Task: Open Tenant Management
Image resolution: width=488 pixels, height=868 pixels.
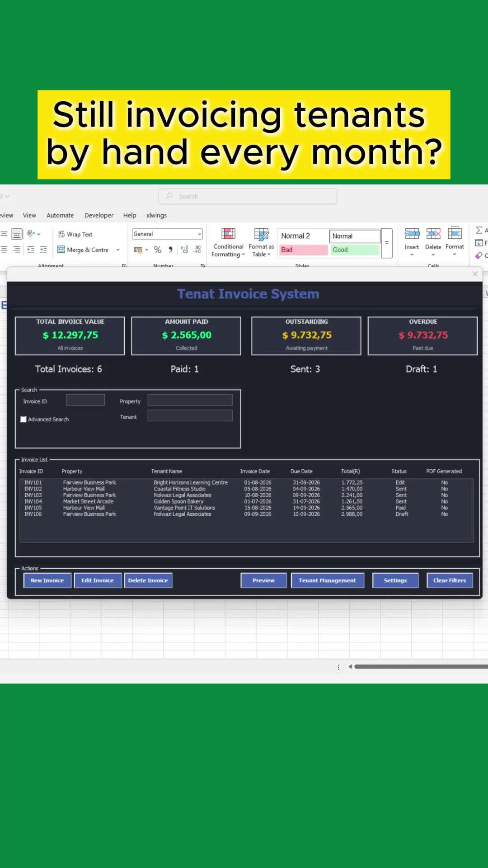Action: click(328, 580)
